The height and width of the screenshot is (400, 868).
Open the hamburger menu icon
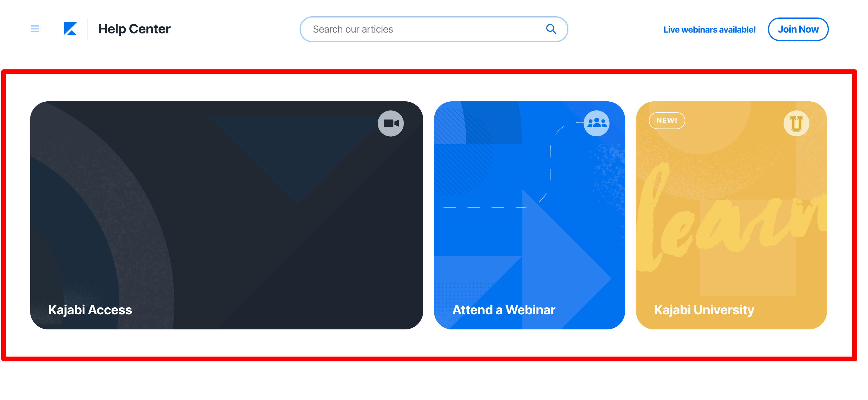tap(35, 29)
